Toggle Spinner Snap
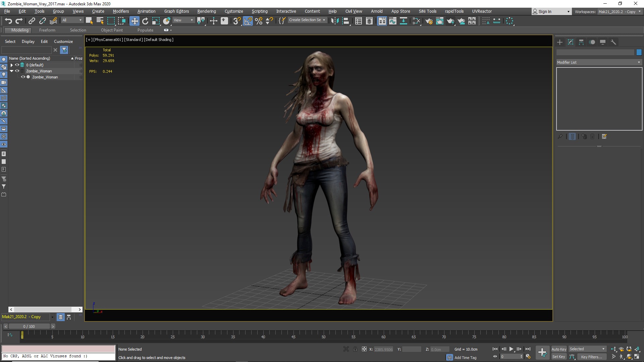The height and width of the screenshot is (362, 644). point(269,21)
